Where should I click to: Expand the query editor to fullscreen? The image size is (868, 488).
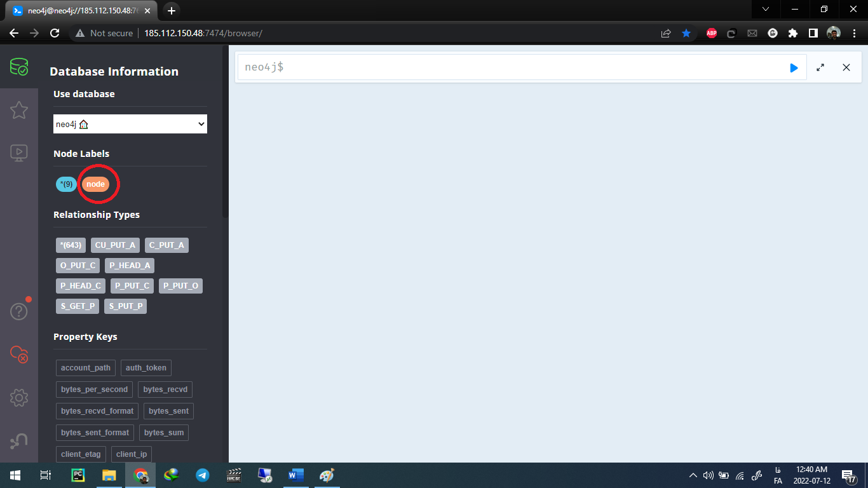point(820,67)
